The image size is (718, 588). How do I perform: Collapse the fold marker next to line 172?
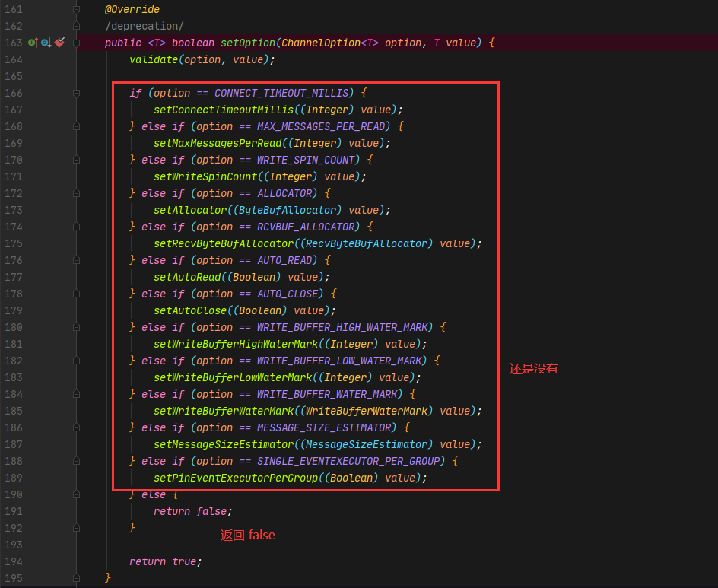[75, 193]
